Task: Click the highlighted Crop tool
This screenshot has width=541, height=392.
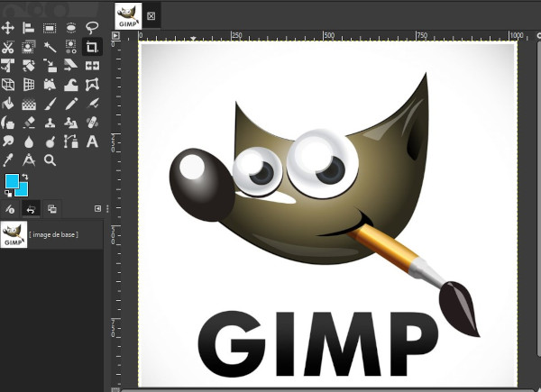Action: tap(92, 47)
